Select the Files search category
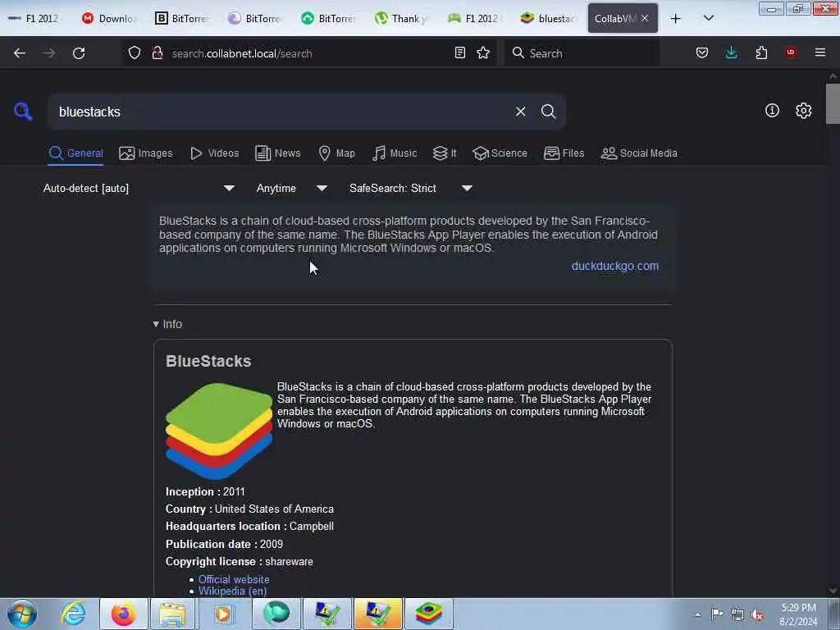840x630 pixels. [x=564, y=153]
